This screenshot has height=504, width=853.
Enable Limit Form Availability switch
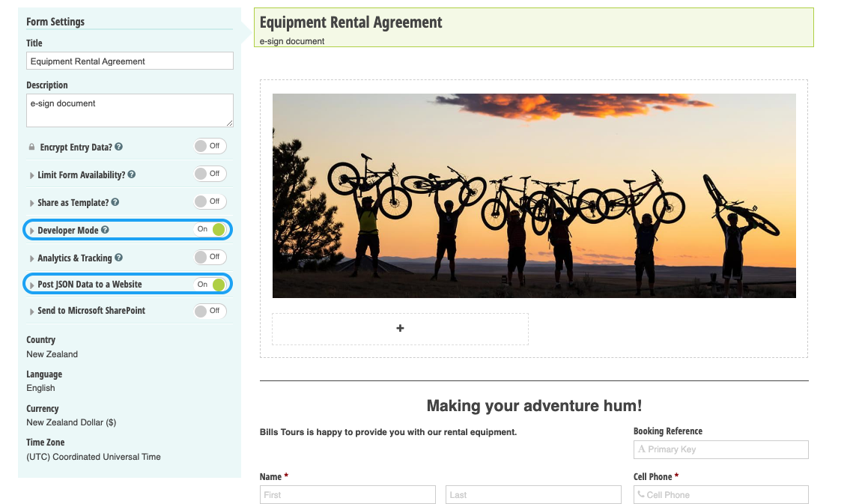[x=210, y=174]
